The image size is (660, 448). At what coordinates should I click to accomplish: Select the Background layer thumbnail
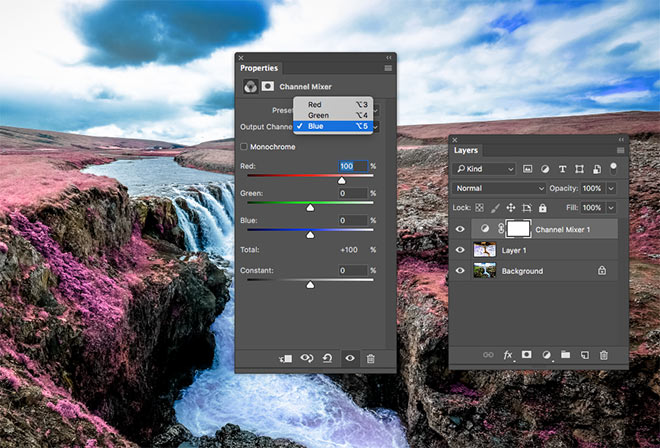(x=484, y=270)
